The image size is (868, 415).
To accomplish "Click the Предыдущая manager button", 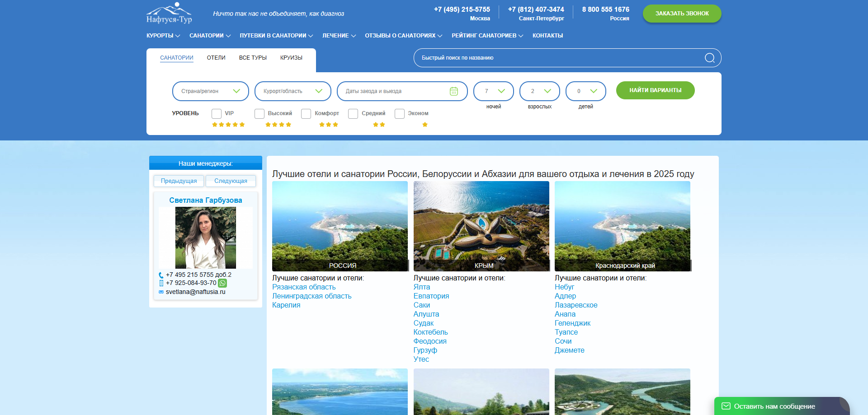I will click(x=179, y=181).
